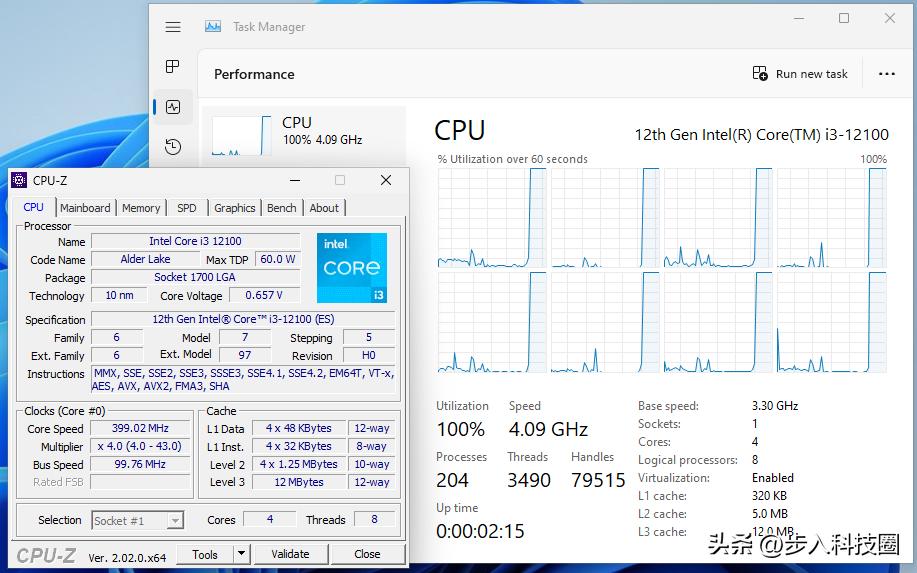Click the Run new task button
This screenshot has width=917, height=573.
pos(799,74)
